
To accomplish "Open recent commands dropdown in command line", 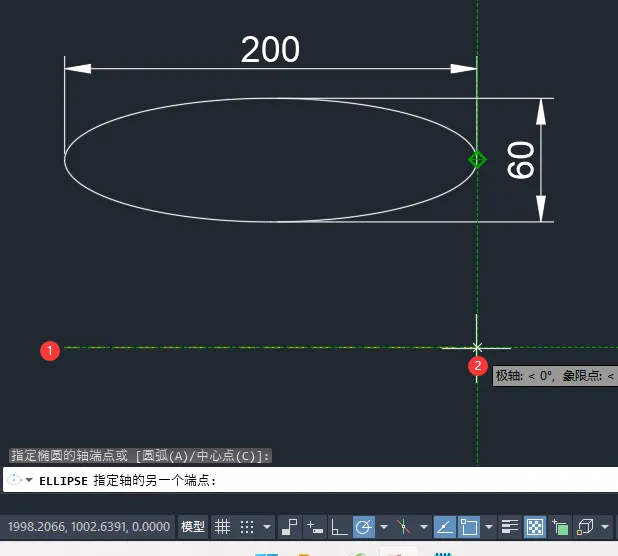I will click(x=29, y=480).
